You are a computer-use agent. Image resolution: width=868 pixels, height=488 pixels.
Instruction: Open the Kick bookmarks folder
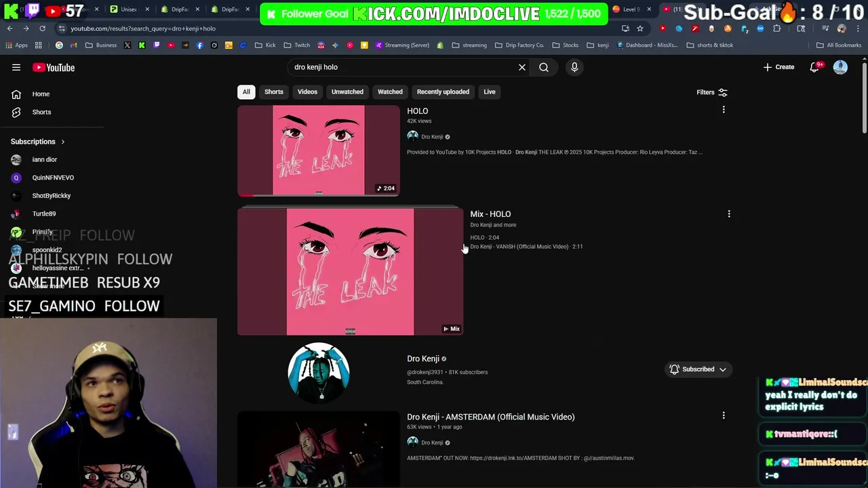265,45
